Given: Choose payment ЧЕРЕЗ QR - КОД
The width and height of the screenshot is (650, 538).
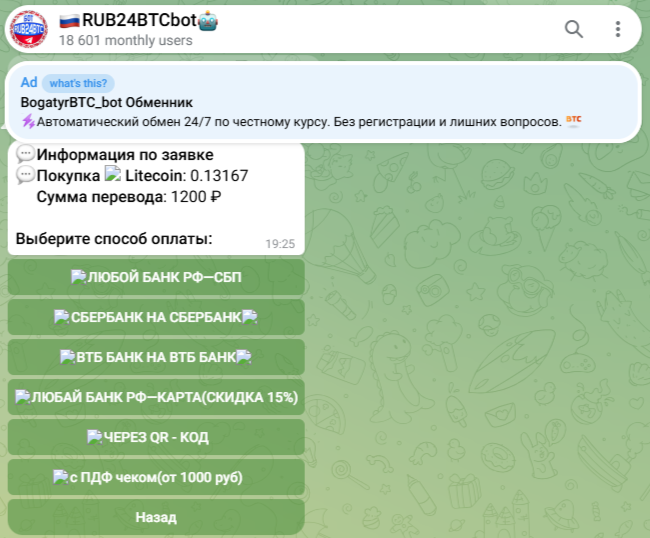Looking at the screenshot, I should pos(156,437).
